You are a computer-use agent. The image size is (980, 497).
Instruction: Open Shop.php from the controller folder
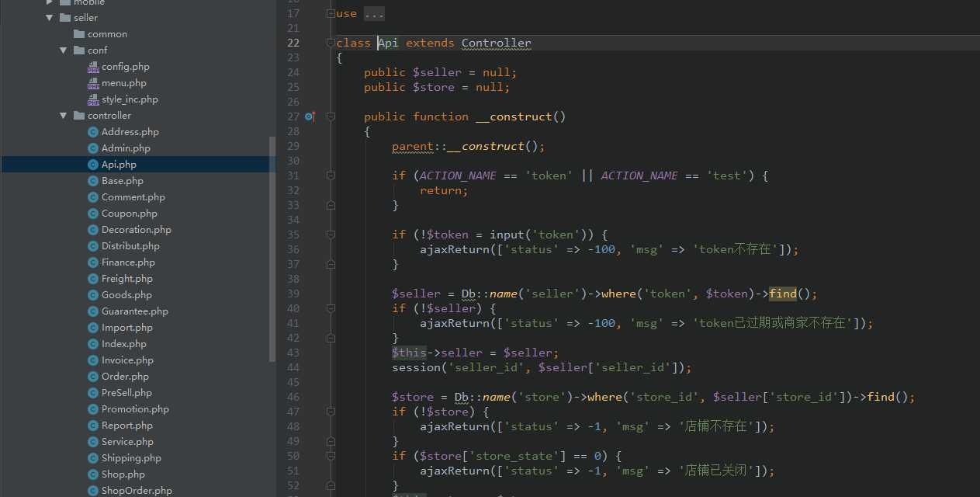pyautogui.click(x=123, y=474)
